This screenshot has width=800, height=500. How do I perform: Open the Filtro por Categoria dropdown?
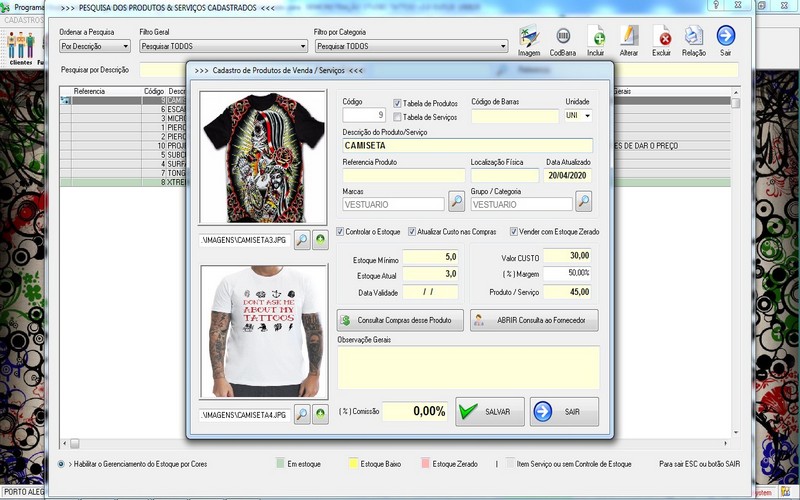411,46
